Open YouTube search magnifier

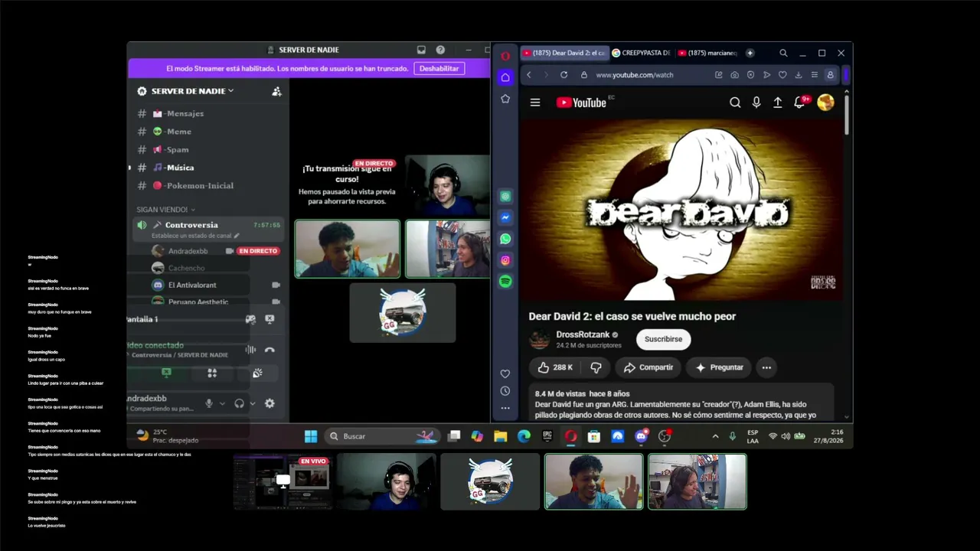tap(735, 103)
